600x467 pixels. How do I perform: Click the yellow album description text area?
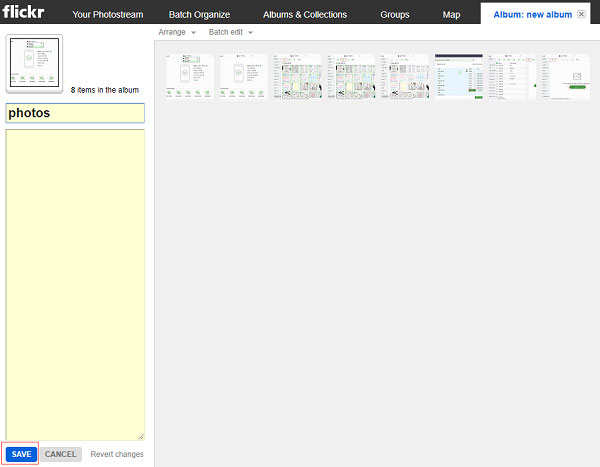[x=75, y=284]
